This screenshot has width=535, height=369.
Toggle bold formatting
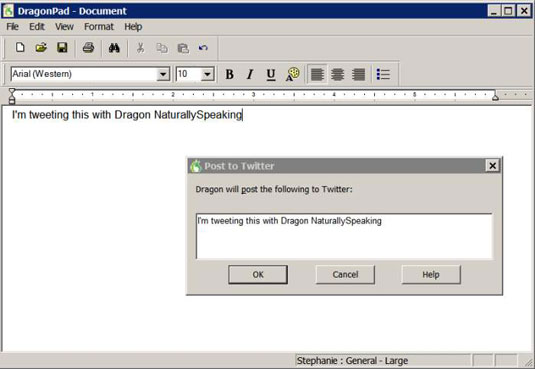[x=230, y=74]
